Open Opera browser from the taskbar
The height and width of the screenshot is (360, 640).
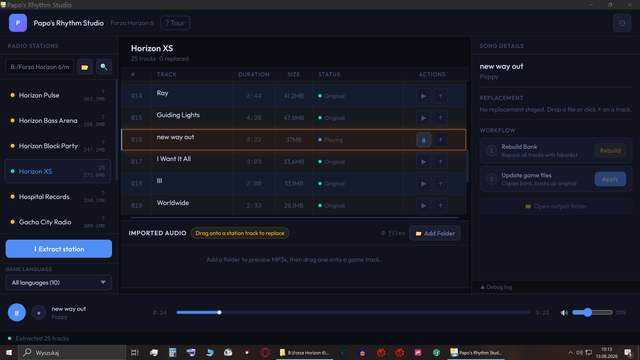[x=265, y=353]
